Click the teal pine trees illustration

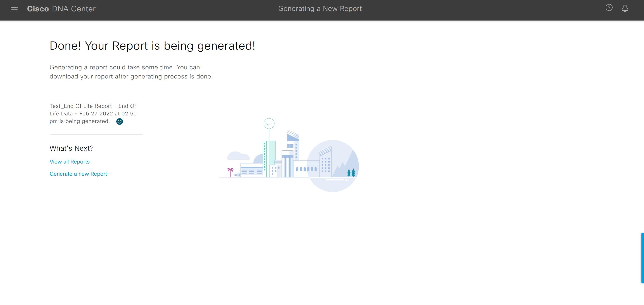(x=351, y=173)
